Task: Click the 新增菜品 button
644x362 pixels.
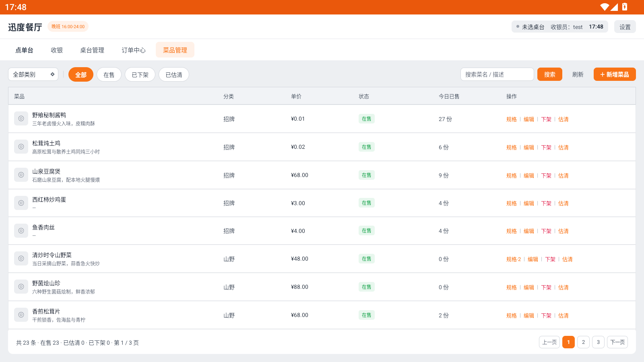Action: click(615, 74)
